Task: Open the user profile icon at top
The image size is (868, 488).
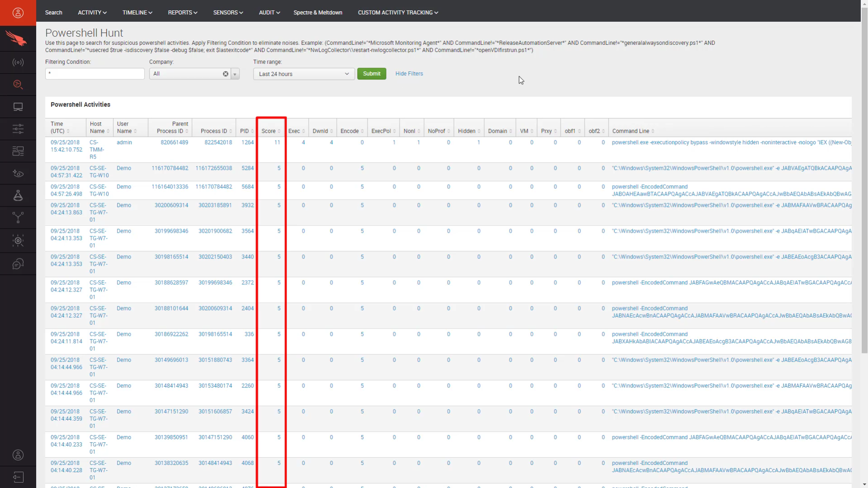Action: pyautogui.click(x=18, y=12)
